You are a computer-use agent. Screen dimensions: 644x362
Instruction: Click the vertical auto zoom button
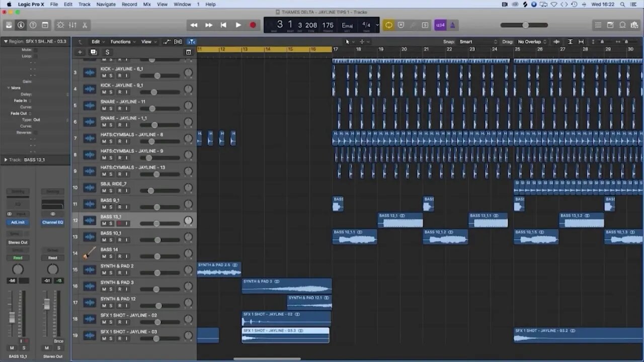[570, 42]
